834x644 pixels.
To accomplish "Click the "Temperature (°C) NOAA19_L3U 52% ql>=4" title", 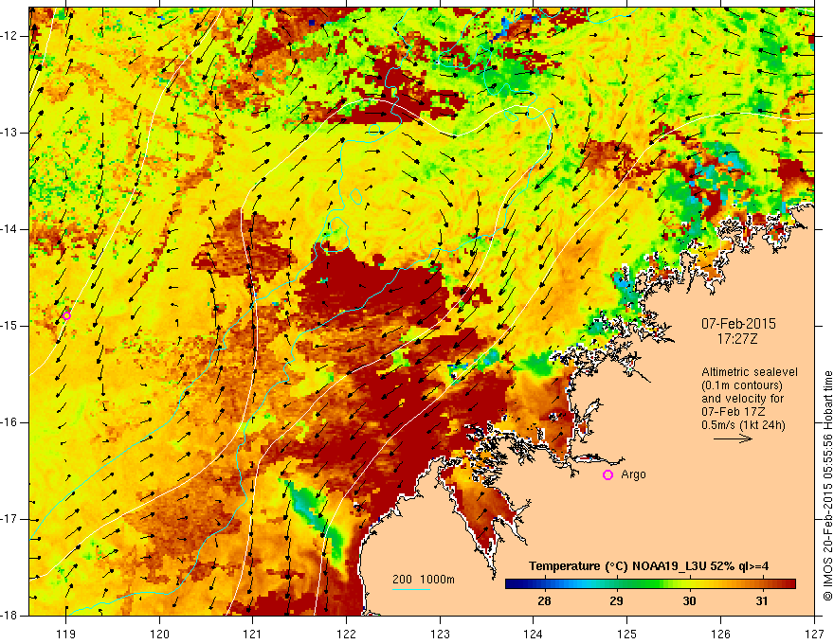I will click(648, 566).
